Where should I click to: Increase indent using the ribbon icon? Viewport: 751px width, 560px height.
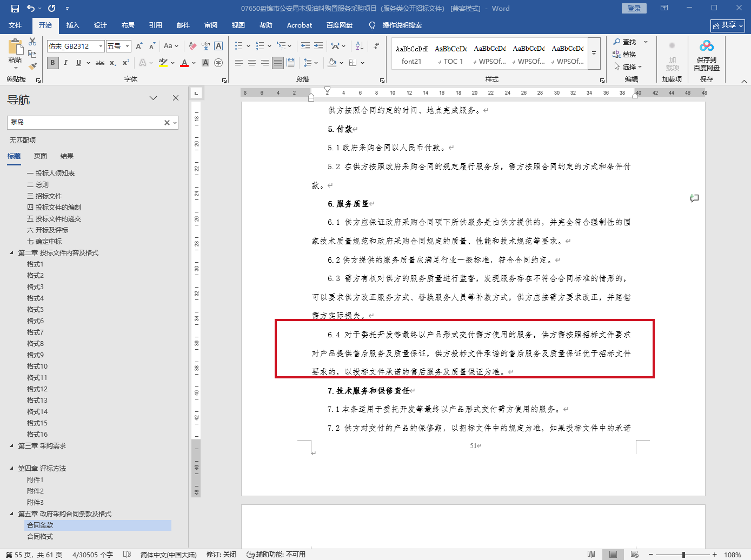pos(318,46)
